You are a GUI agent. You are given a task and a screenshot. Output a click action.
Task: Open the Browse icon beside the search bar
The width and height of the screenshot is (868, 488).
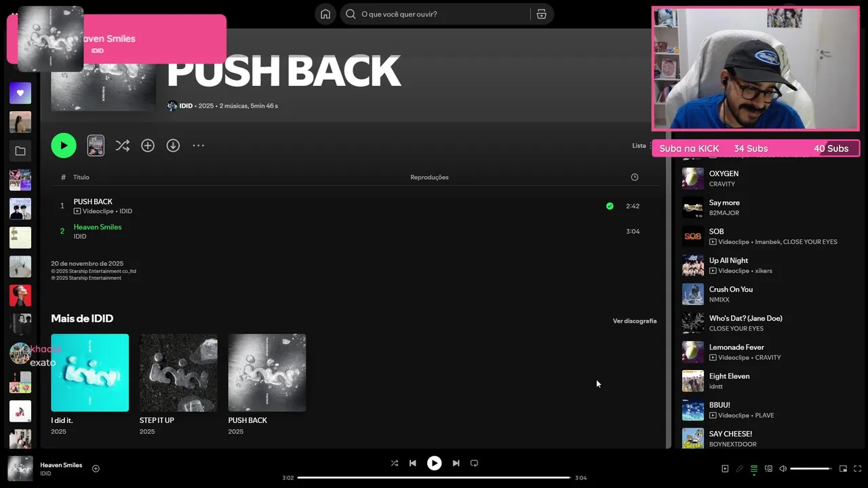(x=541, y=14)
